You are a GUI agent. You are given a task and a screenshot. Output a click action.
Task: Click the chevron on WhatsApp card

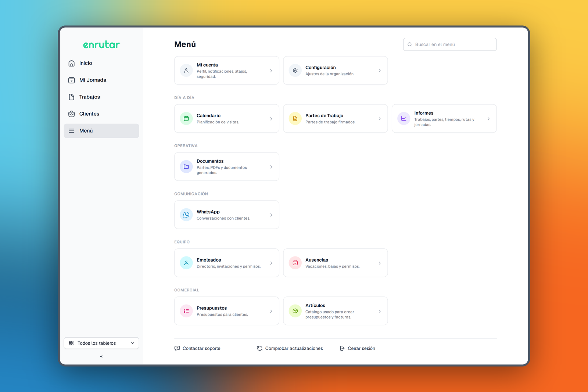[271, 215]
